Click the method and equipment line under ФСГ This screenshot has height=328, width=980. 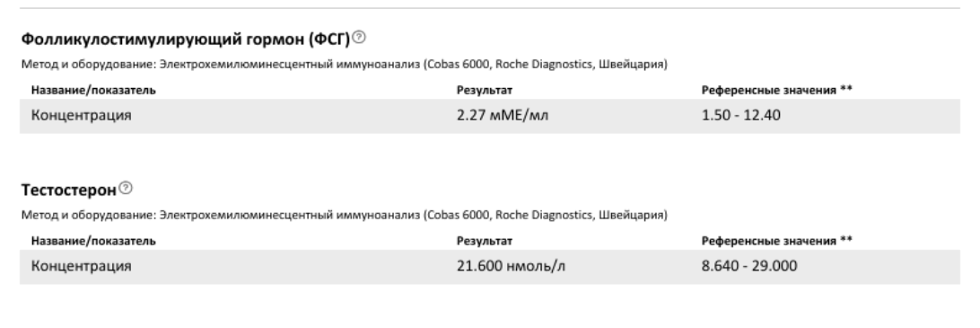coord(345,65)
